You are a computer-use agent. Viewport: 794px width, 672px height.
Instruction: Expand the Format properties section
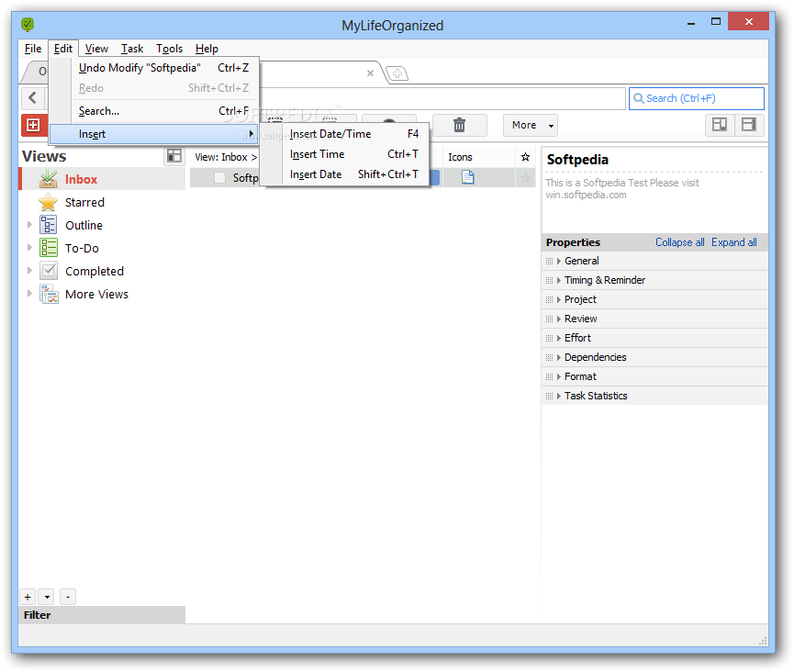(558, 376)
